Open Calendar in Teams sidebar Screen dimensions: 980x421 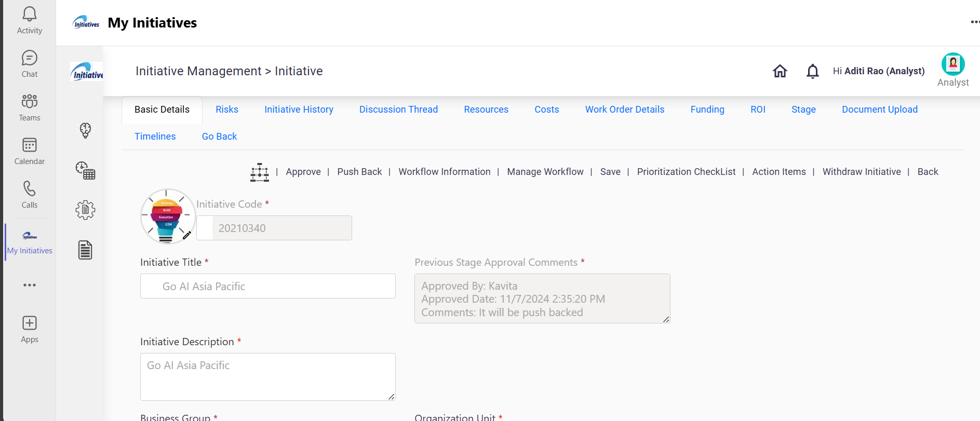pyautogui.click(x=30, y=151)
